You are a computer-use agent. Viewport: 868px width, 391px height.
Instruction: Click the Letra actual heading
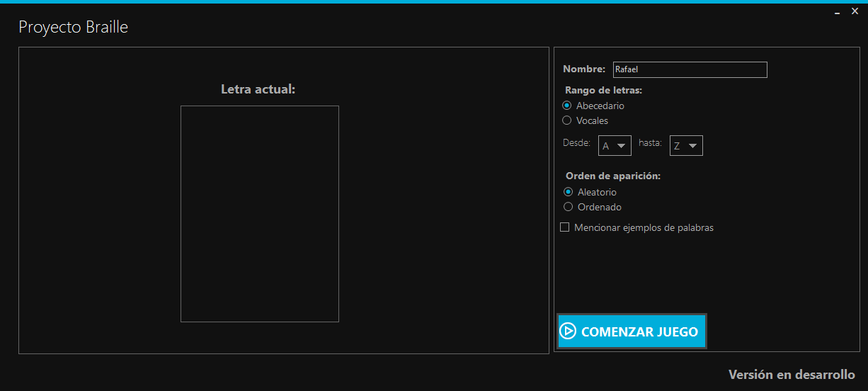pos(258,89)
